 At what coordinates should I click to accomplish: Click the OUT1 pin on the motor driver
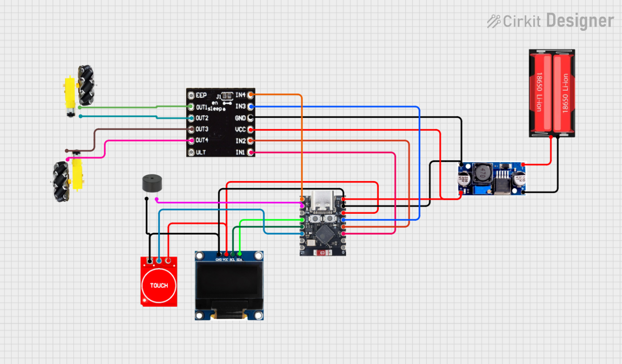[x=192, y=107]
